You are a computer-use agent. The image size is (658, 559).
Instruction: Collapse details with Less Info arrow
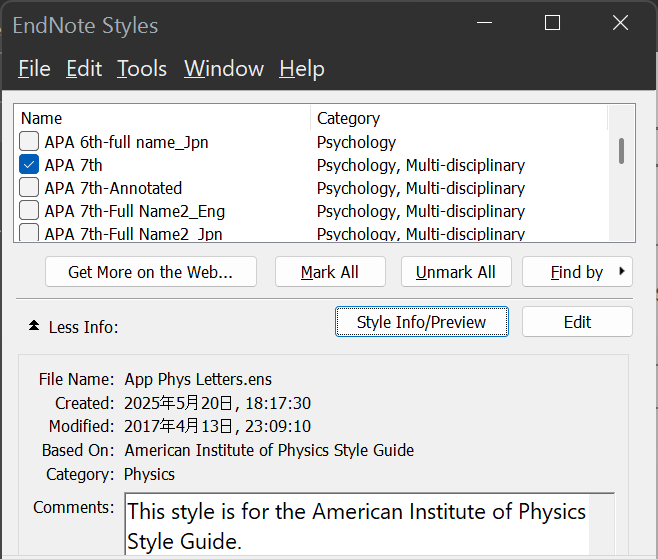(34, 326)
